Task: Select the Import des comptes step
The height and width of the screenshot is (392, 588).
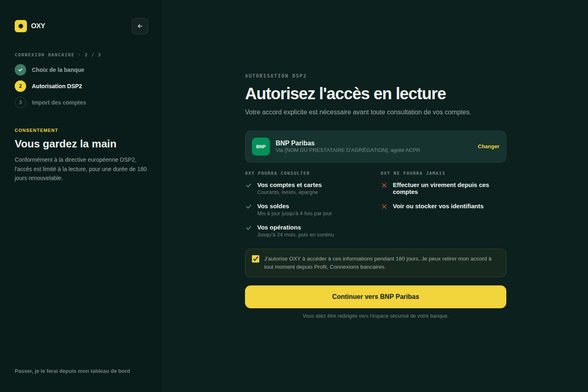Action: [x=59, y=102]
